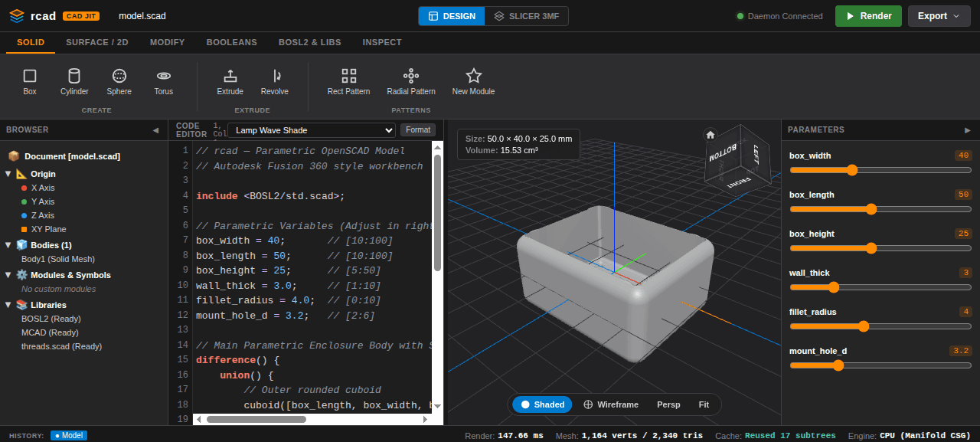Open the SOLID tab
Image resolution: width=980 pixels, height=442 pixels.
tap(31, 43)
